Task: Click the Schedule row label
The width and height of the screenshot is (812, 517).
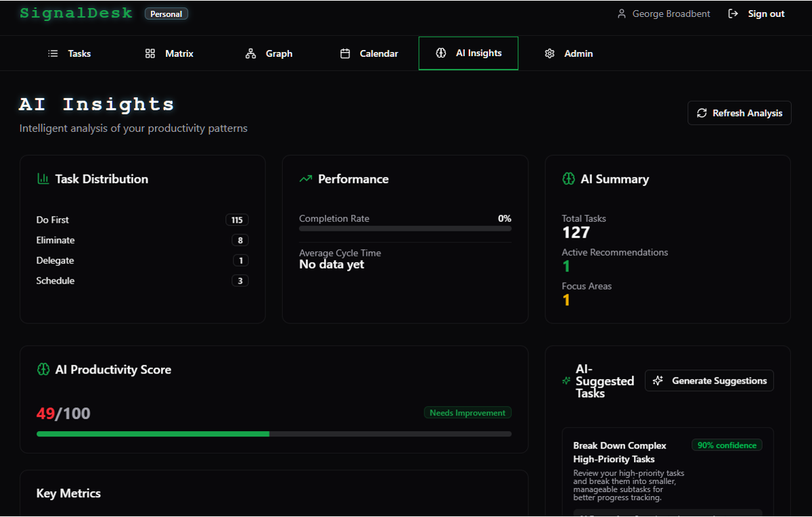Action: click(x=55, y=281)
